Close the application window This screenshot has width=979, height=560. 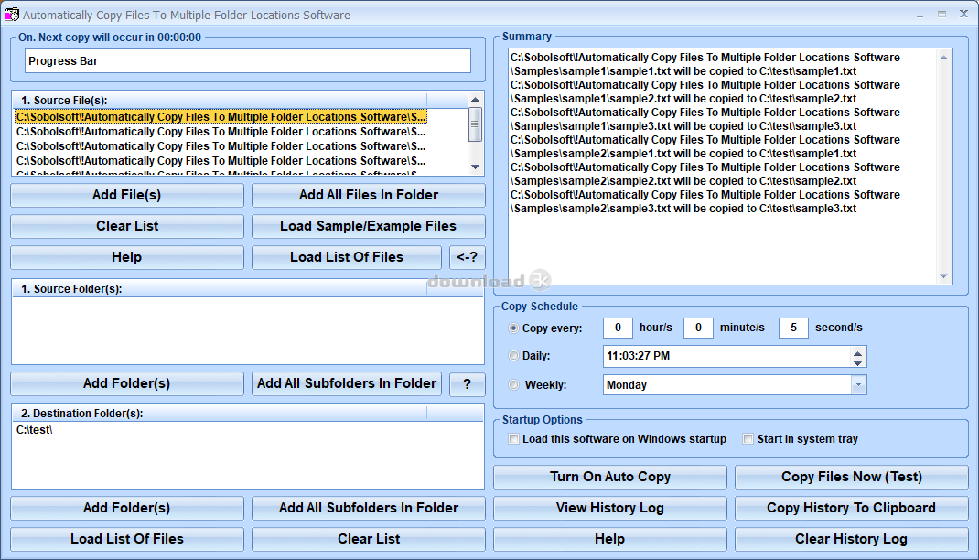[963, 14]
